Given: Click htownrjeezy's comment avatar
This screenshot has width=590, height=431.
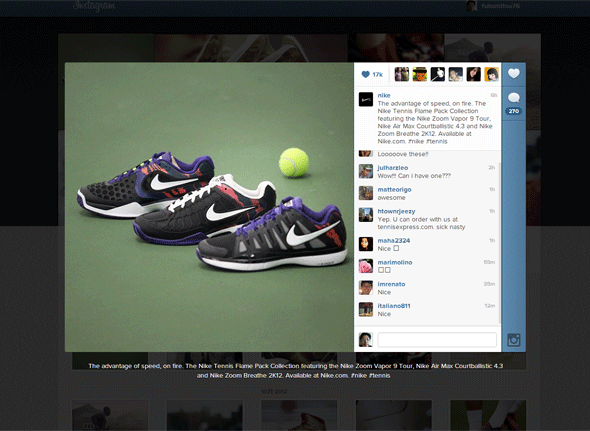Looking at the screenshot, I should pyautogui.click(x=366, y=215).
